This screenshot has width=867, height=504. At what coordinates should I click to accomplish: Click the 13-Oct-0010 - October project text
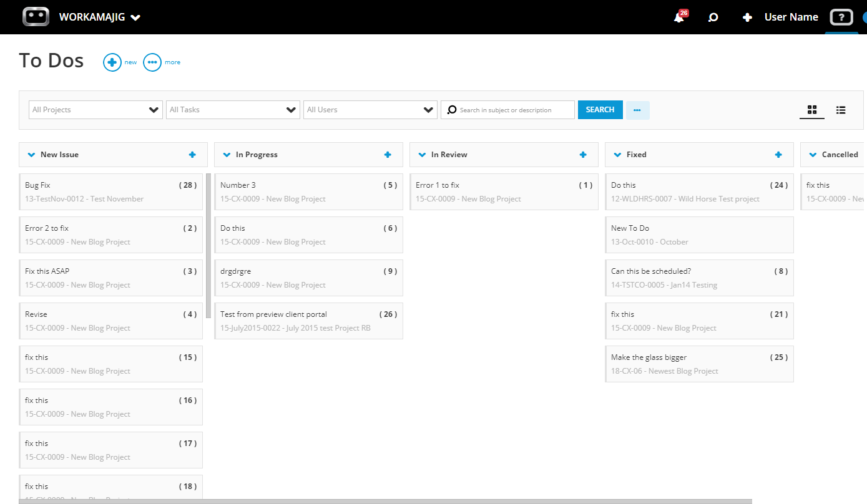(x=650, y=242)
